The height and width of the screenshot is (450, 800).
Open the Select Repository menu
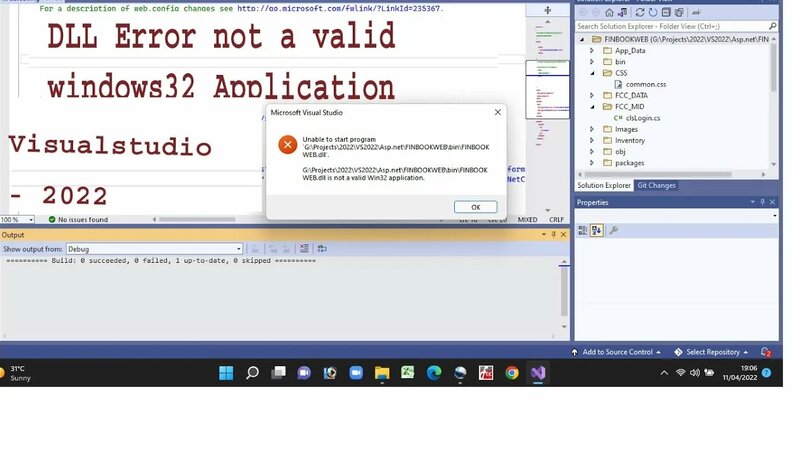point(712,352)
